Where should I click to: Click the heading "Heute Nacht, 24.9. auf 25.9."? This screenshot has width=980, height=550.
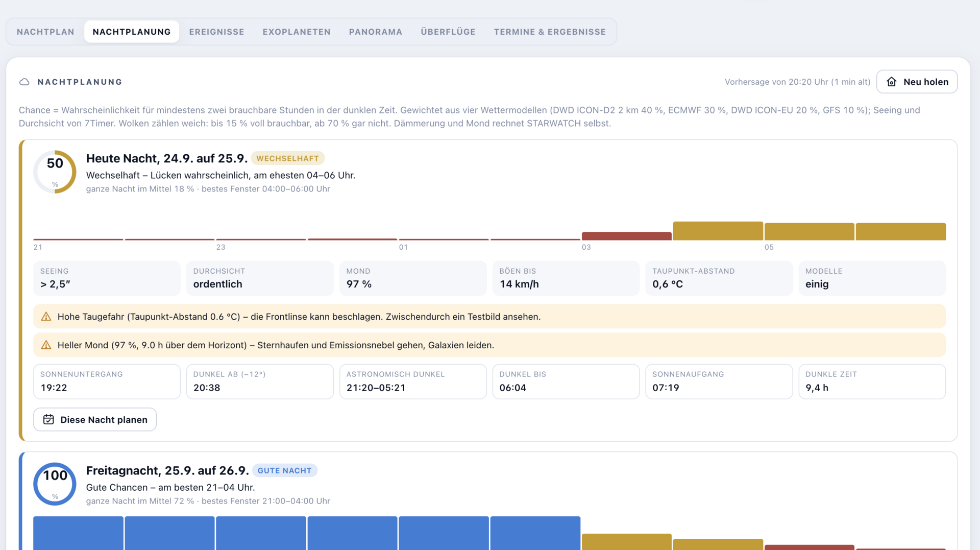pyautogui.click(x=166, y=158)
